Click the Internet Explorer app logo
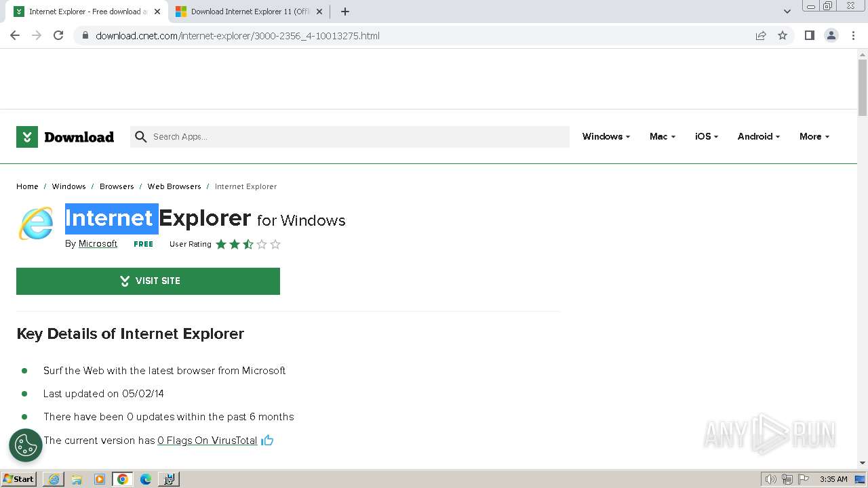 [35, 223]
